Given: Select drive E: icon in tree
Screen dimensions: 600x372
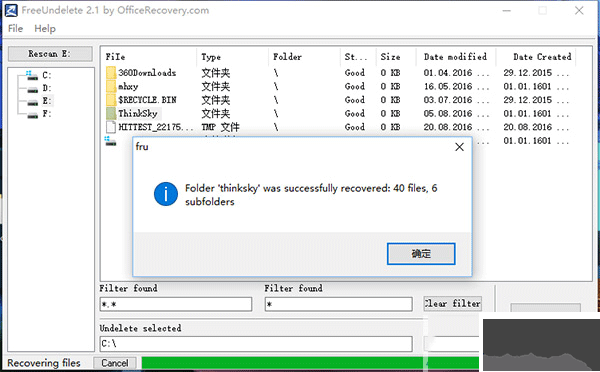Looking at the screenshot, I should (33, 102).
